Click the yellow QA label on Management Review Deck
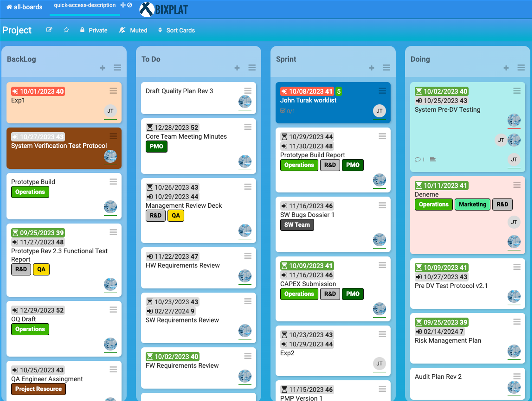The height and width of the screenshot is (401, 532). (x=176, y=216)
